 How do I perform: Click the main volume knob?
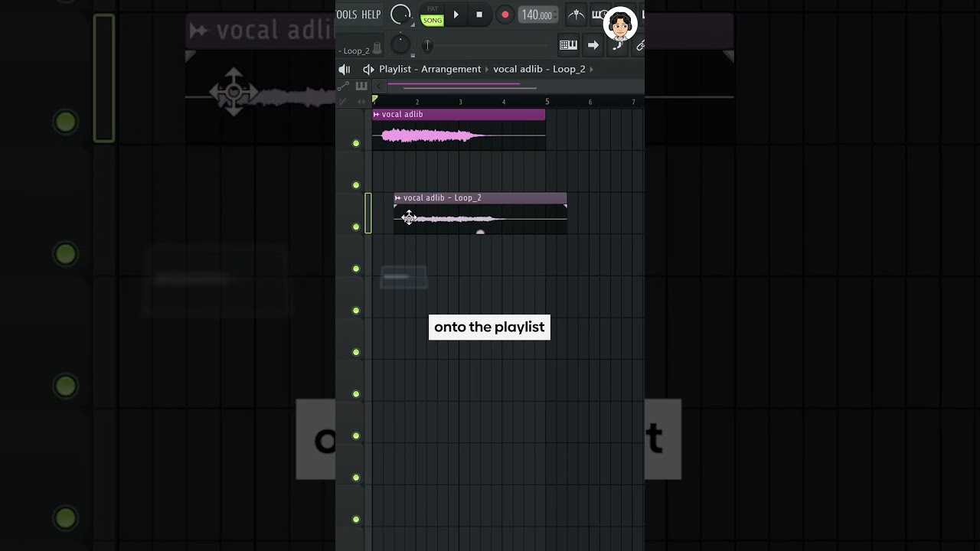(400, 14)
